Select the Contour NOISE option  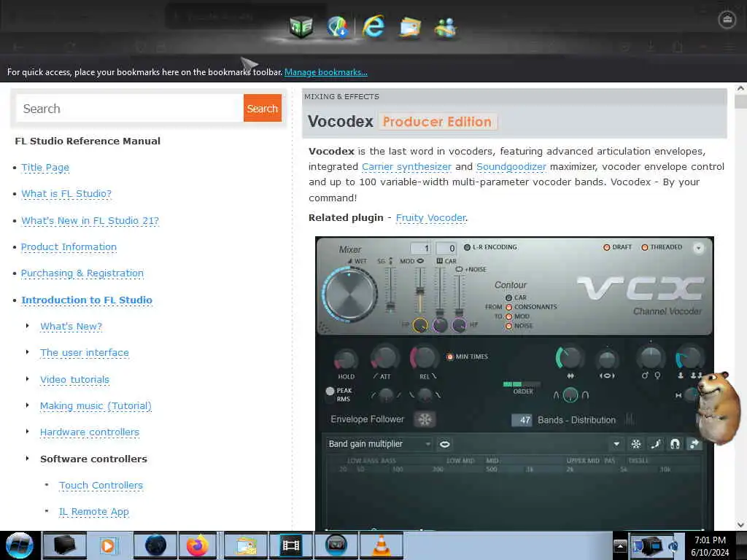click(x=508, y=326)
